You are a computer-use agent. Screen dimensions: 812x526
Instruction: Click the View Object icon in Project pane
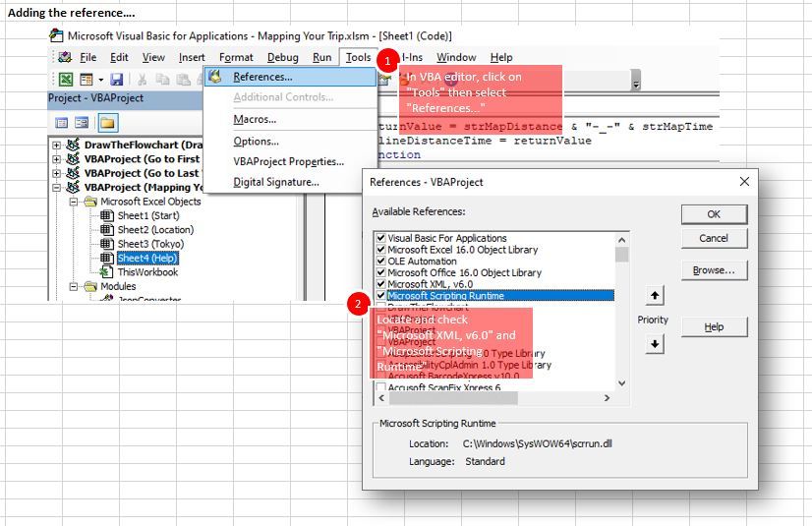point(82,123)
